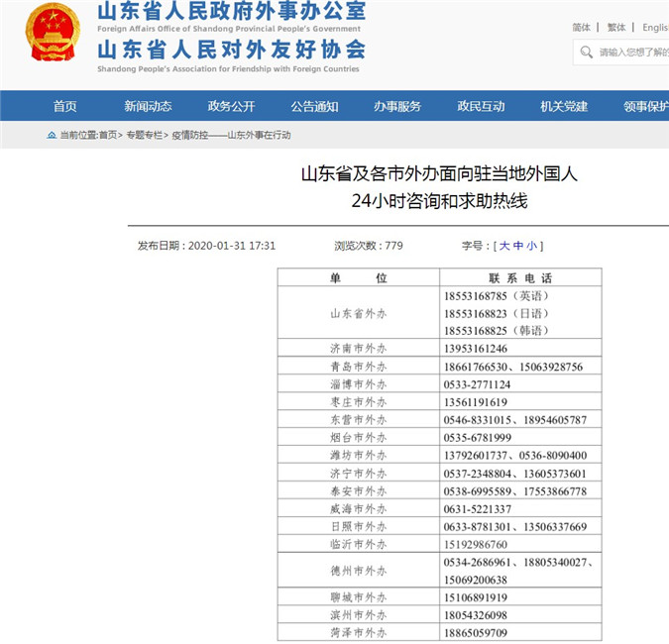Click the 聊城市外办 cell
Viewport: 669px width, 644px height.
359,597
